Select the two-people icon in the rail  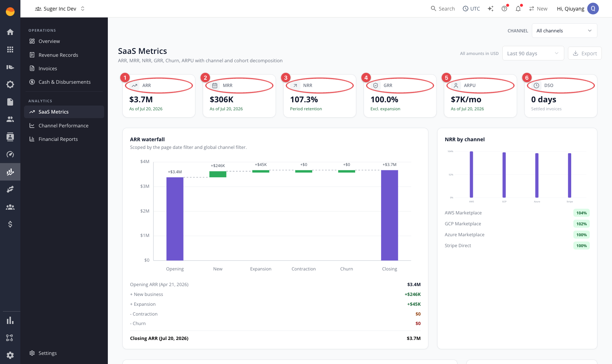(10, 119)
